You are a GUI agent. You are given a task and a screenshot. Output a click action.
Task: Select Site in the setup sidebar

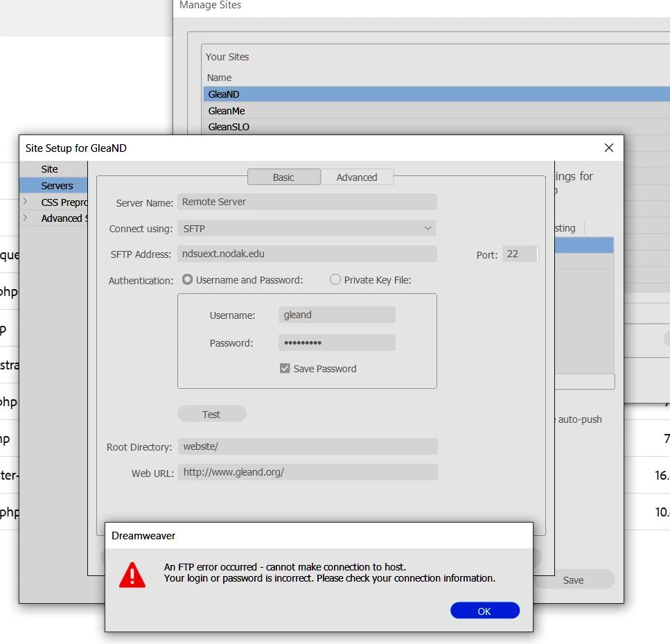click(50, 169)
